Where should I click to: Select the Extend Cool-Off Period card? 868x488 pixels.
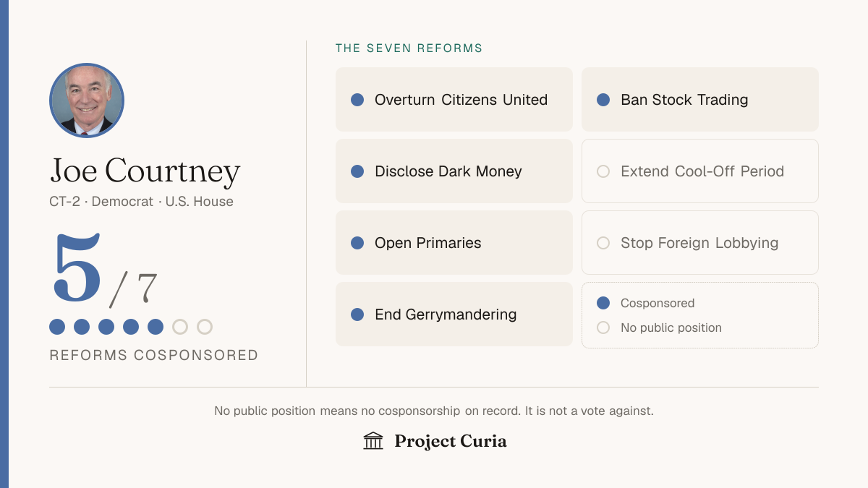coord(700,171)
